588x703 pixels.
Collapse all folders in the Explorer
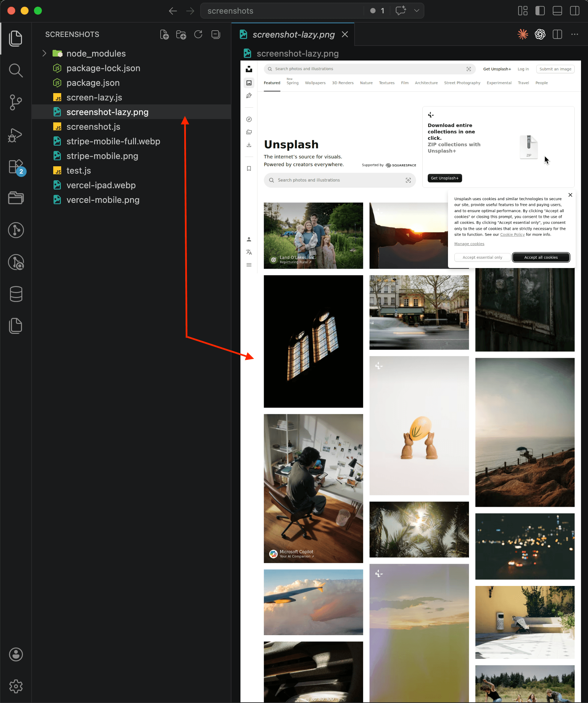click(x=216, y=34)
